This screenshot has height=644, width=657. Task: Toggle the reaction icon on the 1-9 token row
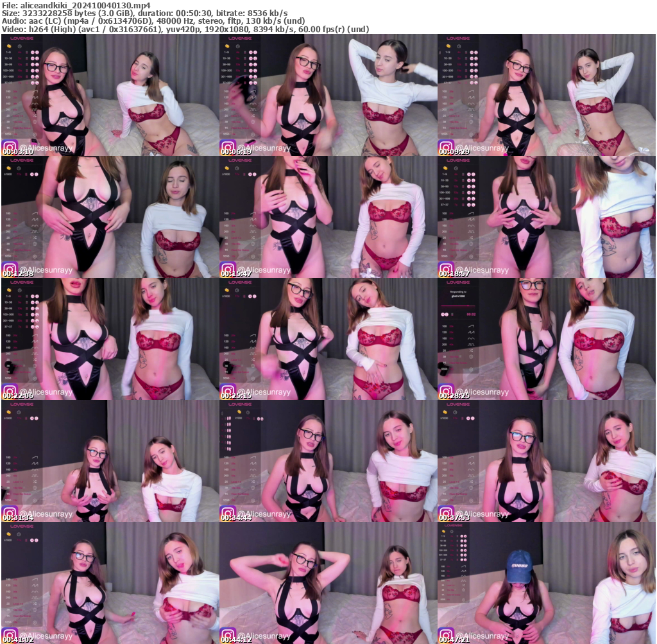tap(33, 51)
